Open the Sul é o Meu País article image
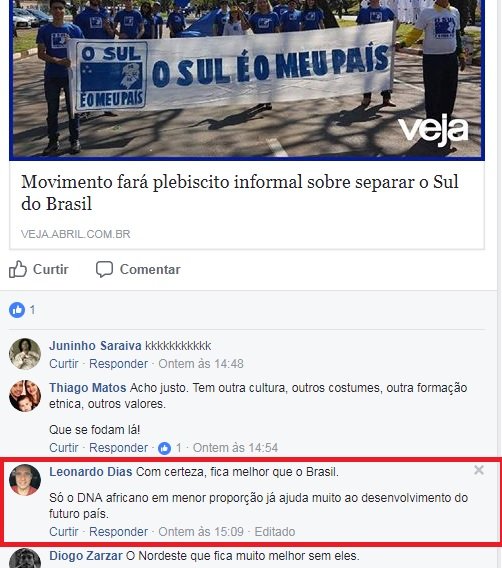The height and width of the screenshot is (568, 502). point(247,80)
